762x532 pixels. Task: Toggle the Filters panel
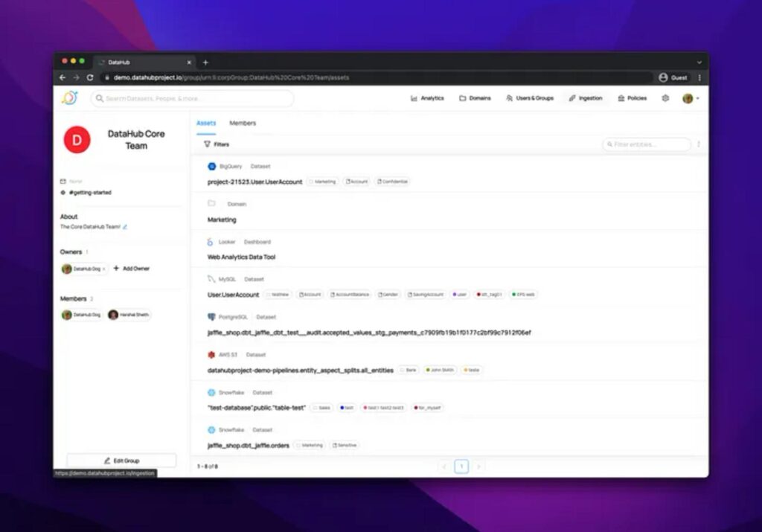click(x=217, y=143)
